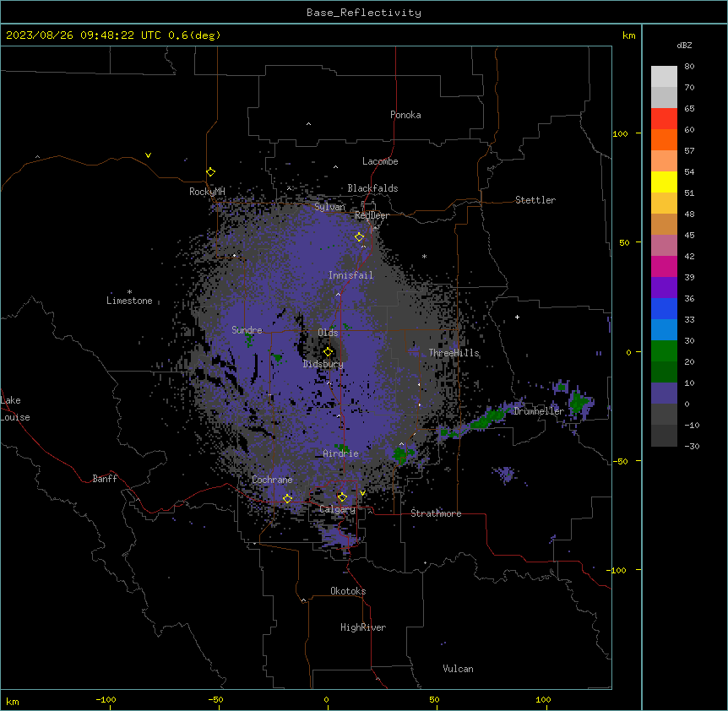Click the yellow diamond marker below Cochrane
This screenshot has height=711, width=728.
pos(287,498)
